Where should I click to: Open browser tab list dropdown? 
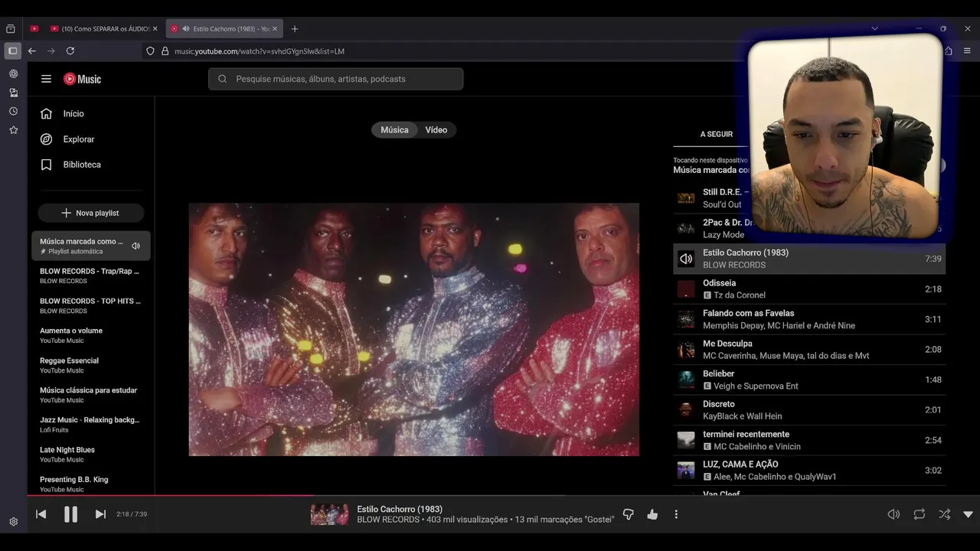(874, 28)
